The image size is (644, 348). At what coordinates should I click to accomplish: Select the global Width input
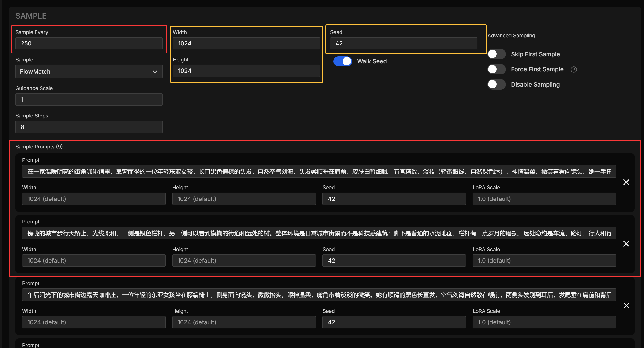[x=246, y=44]
